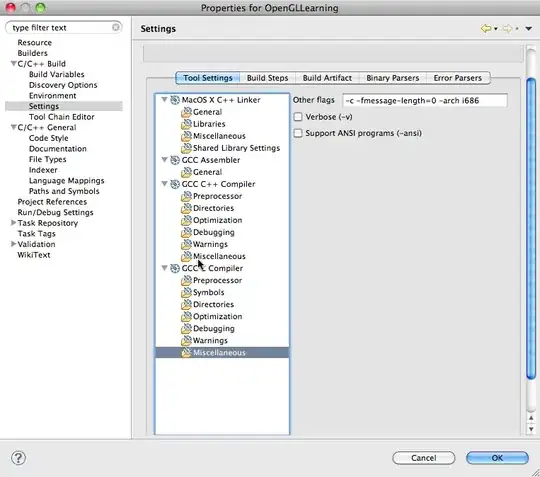This screenshot has height=477, width=540.
Task: Click the help question mark icon
Action: (18, 458)
